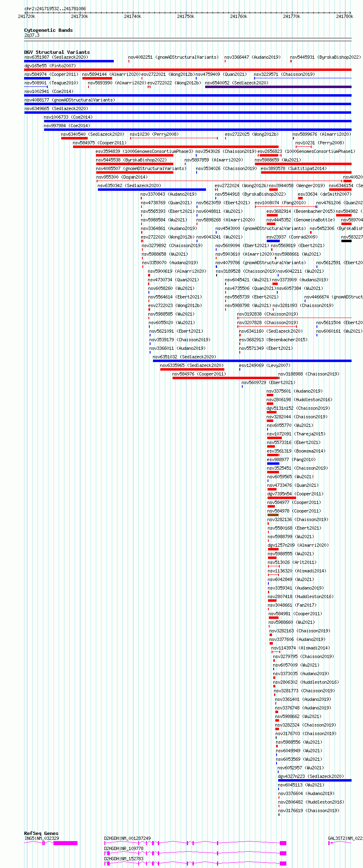
Task: Click nsv6351032 (Sedlazeck2020) label
Action: coord(185,357)
